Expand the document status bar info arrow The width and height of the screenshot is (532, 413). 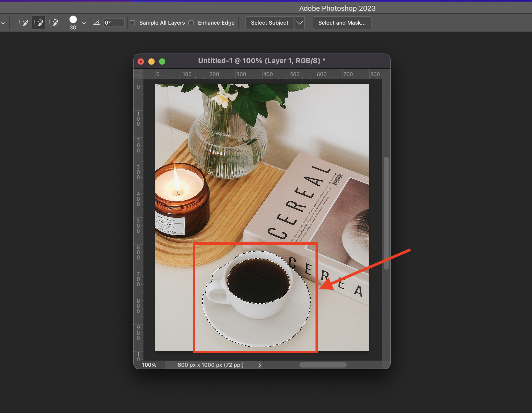click(x=259, y=365)
